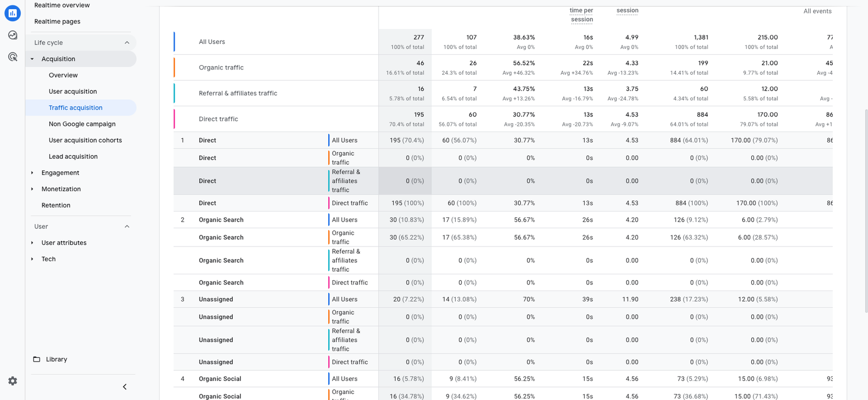The image size is (868, 400).
Task: Click row 2 'Organic Search' All Users cell
Action: click(344, 220)
